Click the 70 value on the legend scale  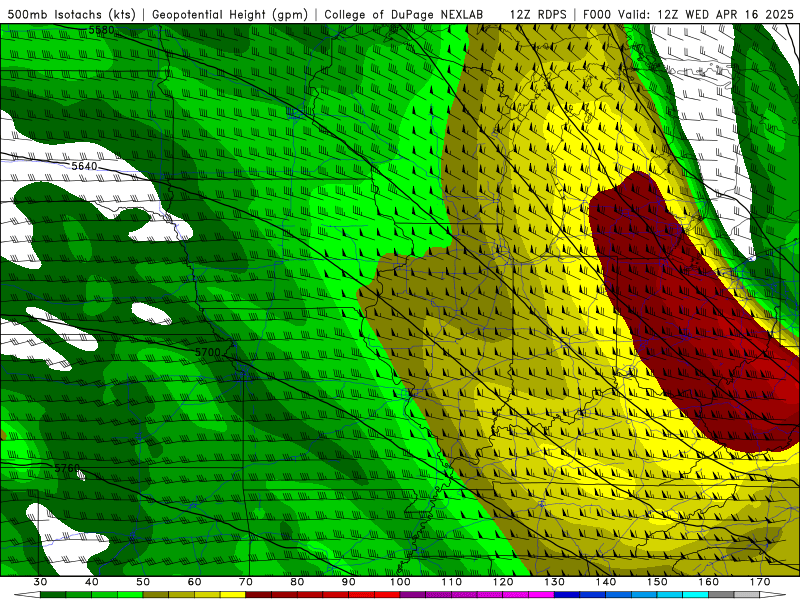pos(246,582)
